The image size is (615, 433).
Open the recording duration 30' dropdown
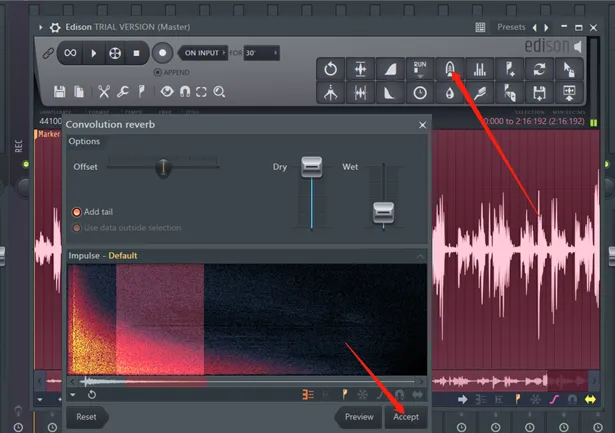click(x=262, y=53)
